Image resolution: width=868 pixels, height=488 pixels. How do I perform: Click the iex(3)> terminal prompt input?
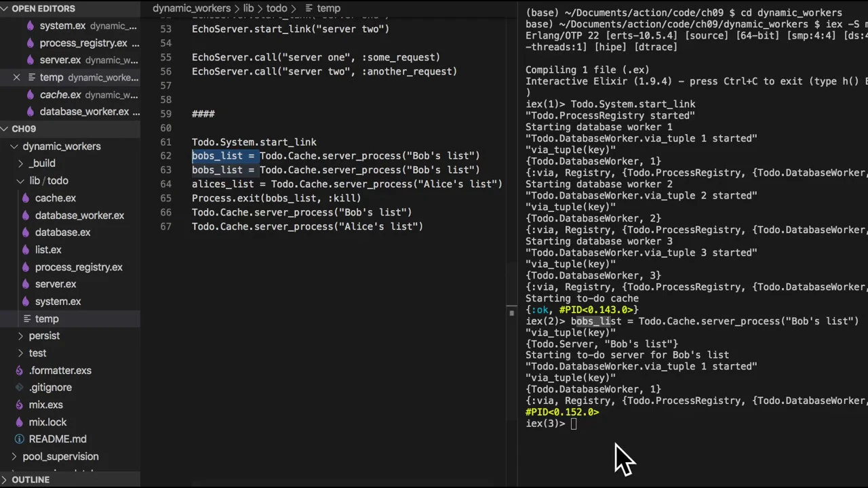[x=574, y=424]
